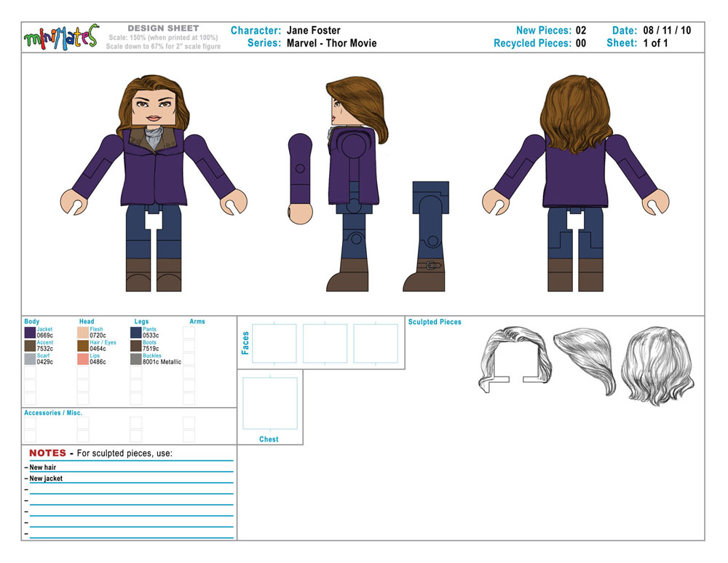
Task: Click the "Series:" field label
Action: [264, 43]
